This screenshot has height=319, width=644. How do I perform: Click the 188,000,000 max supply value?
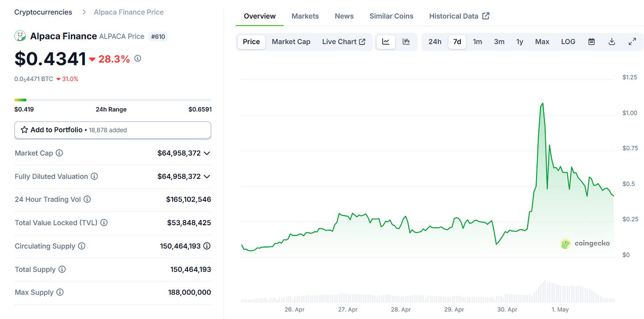point(189,292)
